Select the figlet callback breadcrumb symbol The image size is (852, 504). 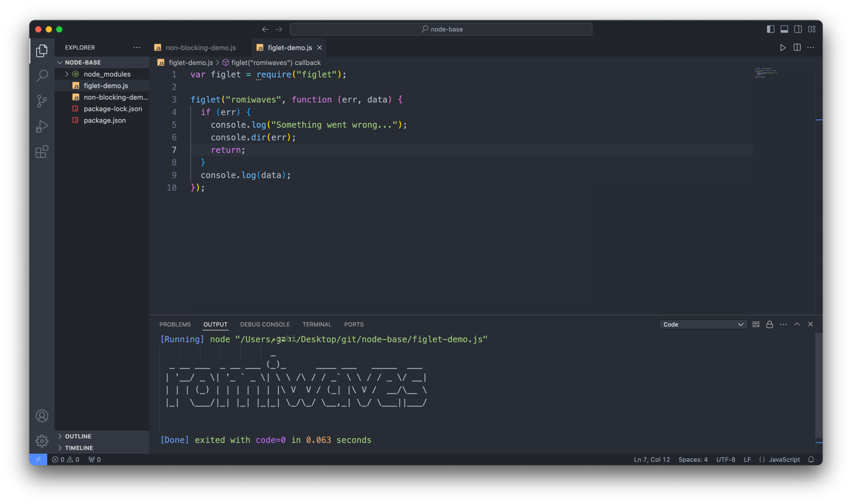[x=271, y=62]
